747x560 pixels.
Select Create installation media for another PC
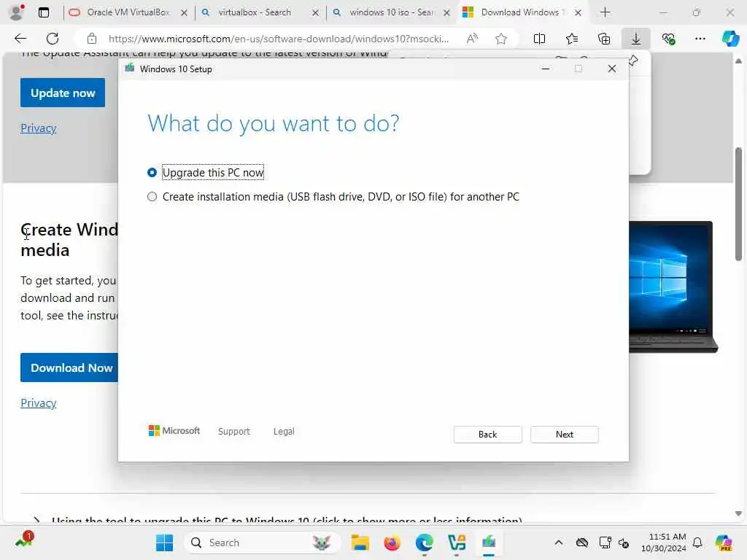pyautogui.click(x=333, y=197)
